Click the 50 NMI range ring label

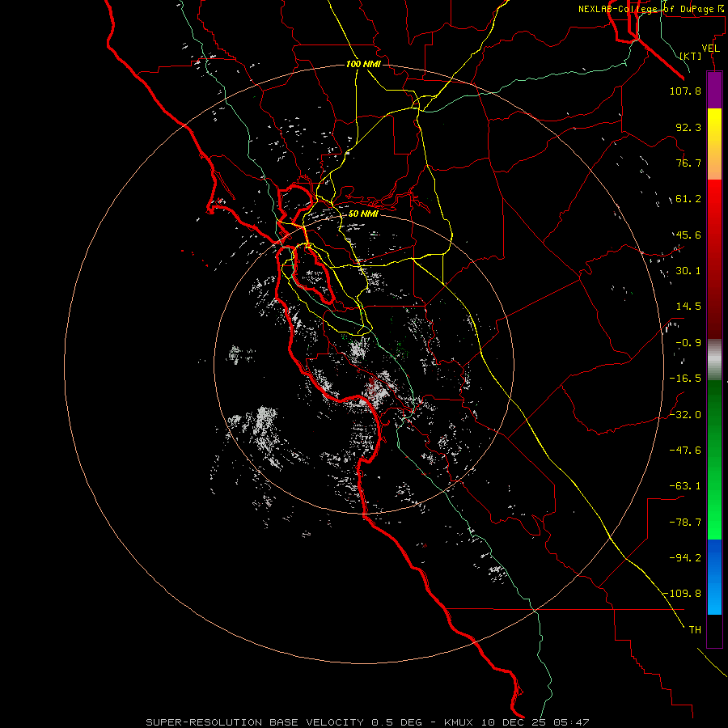pos(363,214)
